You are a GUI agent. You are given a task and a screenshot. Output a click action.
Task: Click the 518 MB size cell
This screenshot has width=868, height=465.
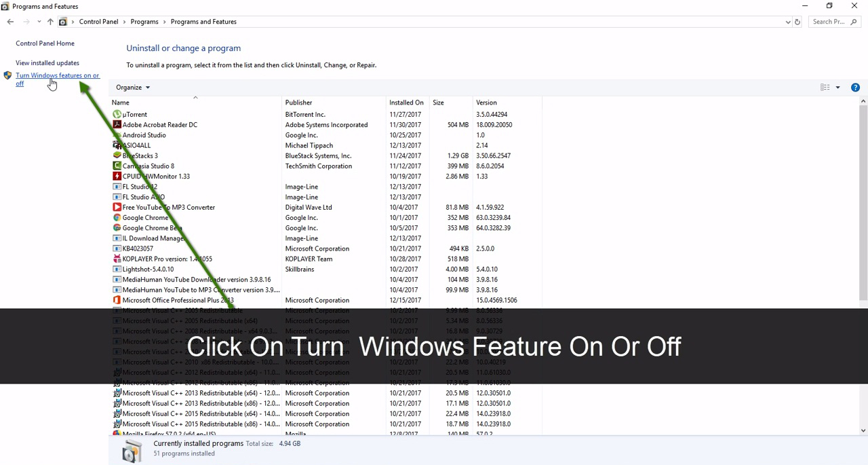458,259
